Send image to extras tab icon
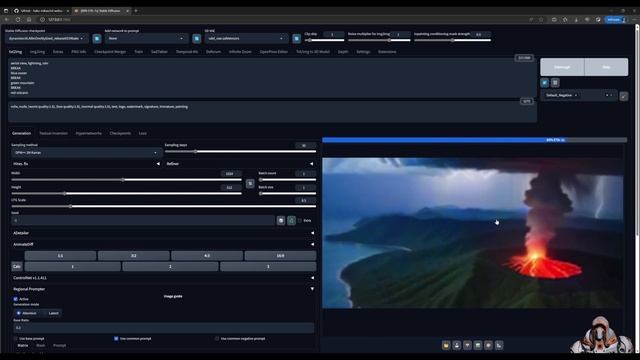This screenshot has height=360, width=640. click(x=499, y=345)
